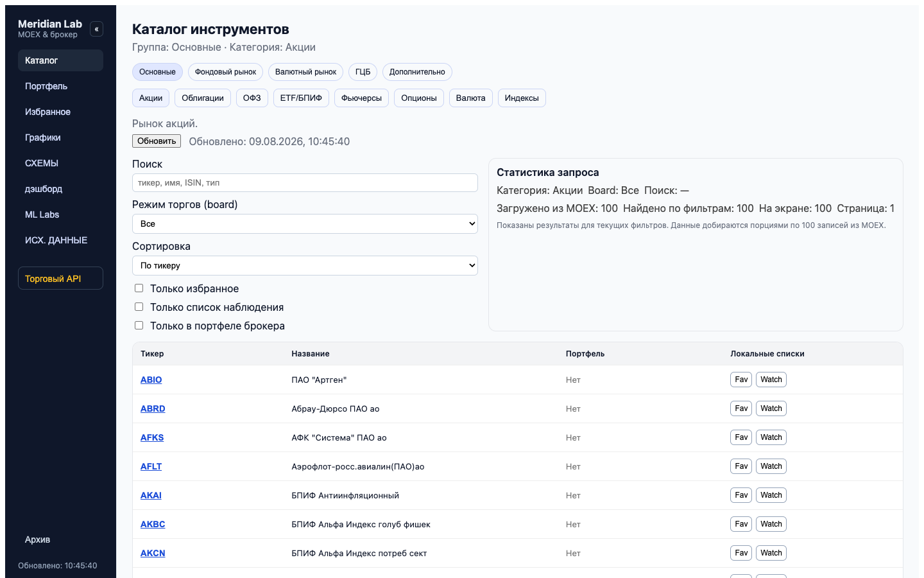
Task: Select the Основные group chip
Action: click(x=157, y=72)
